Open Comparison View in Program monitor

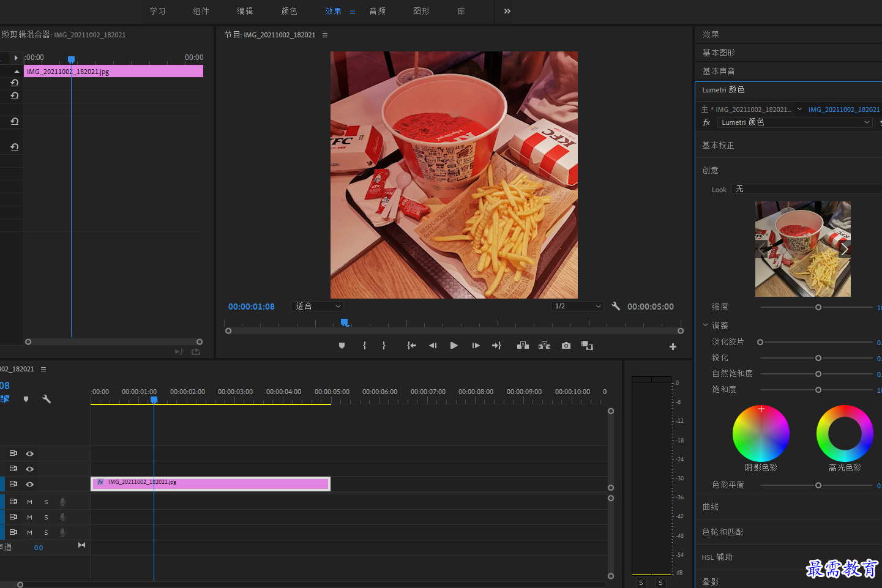click(x=587, y=346)
